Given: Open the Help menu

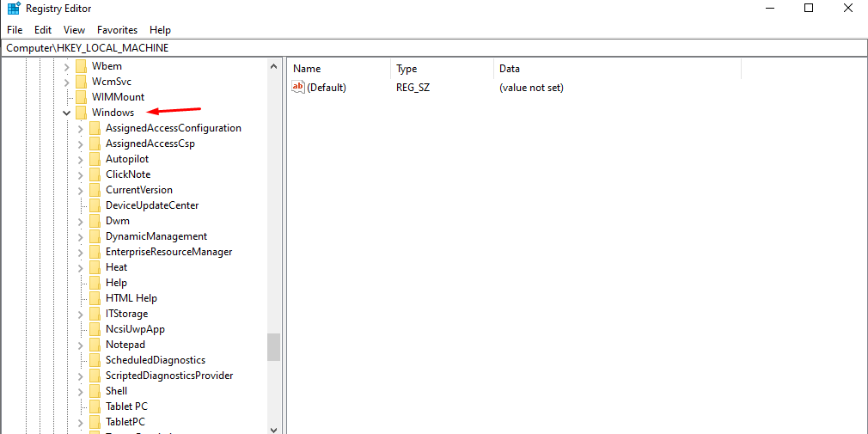Looking at the screenshot, I should coord(161,30).
